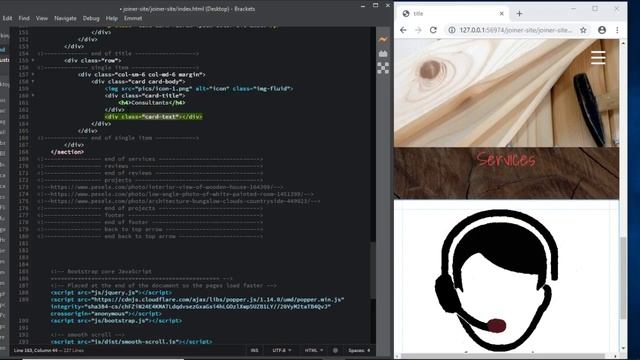640x360 pixels.
Task: Click the smooth-scroll.js script line
Action: tap(131, 342)
